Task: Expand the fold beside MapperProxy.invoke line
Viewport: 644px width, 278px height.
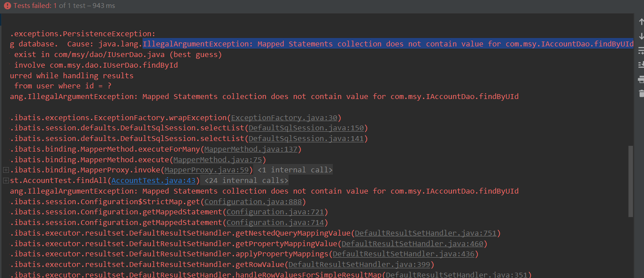Action: (x=6, y=170)
